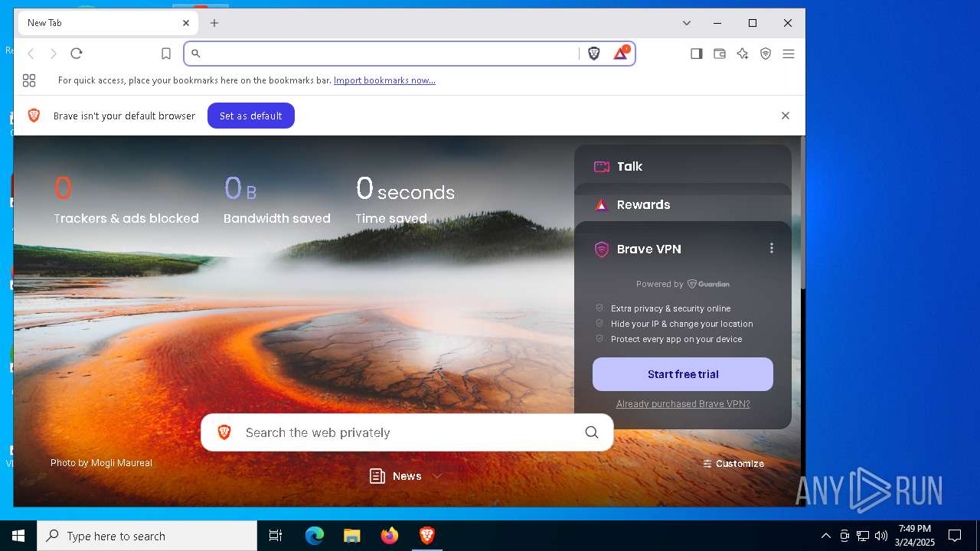Toggle the sidebar panel icon
This screenshot has height=551, width=980.
point(696,54)
